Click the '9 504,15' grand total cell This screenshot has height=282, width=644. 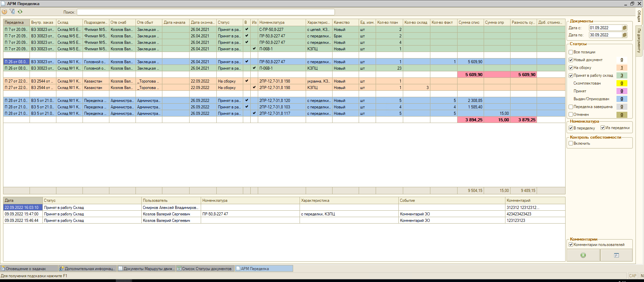[x=470, y=191]
